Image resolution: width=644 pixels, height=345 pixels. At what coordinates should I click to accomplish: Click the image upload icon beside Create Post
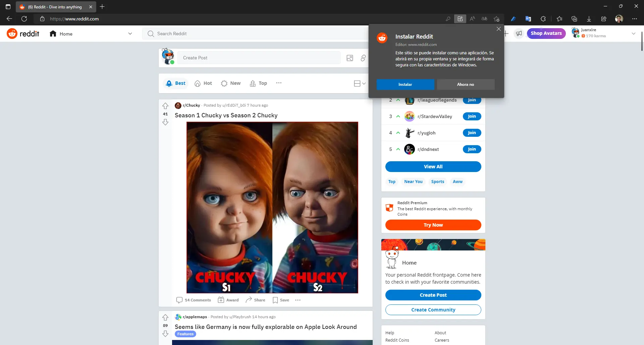click(x=350, y=58)
